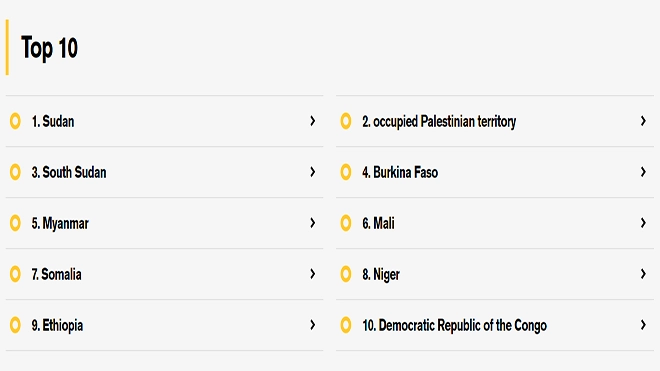This screenshot has width=660, height=371.
Task: Click the yellow circle icon beside Sudan
Action: click(15, 121)
